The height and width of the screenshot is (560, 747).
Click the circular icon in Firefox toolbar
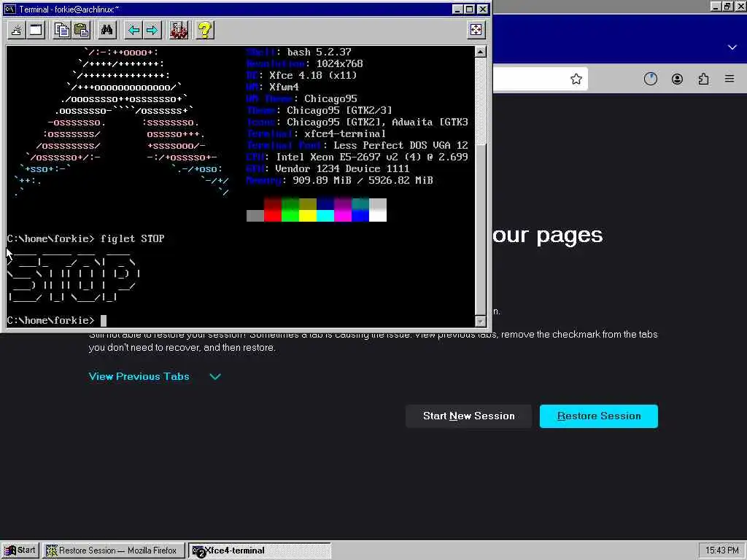click(650, 79)
